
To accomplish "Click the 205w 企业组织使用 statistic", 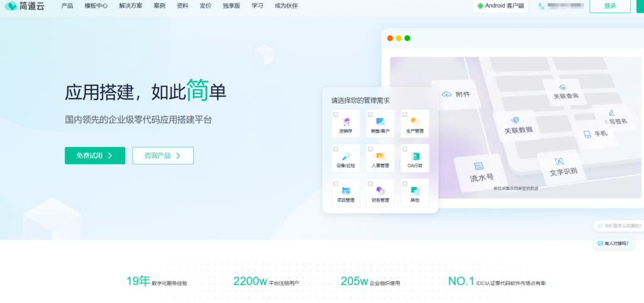I will point(370,281).
